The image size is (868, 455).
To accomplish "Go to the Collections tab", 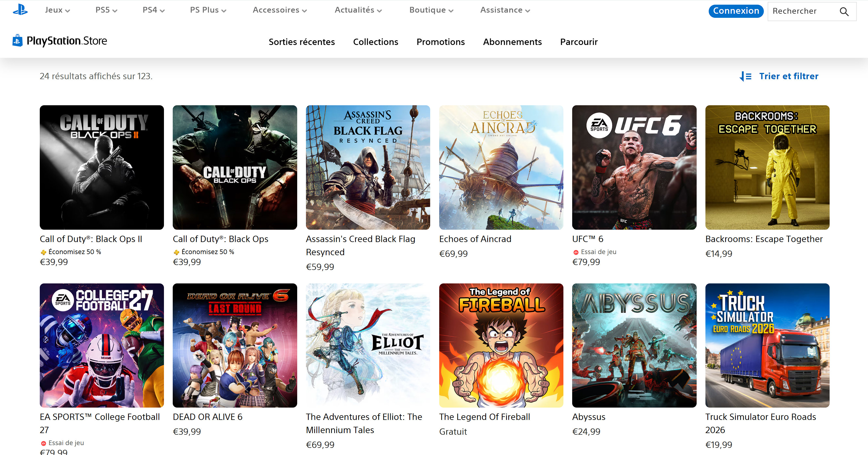I will (x=375, y=42).
